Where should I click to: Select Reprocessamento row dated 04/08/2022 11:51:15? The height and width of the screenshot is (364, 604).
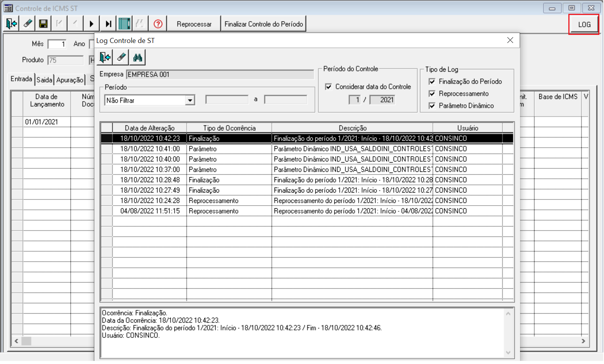307,211
